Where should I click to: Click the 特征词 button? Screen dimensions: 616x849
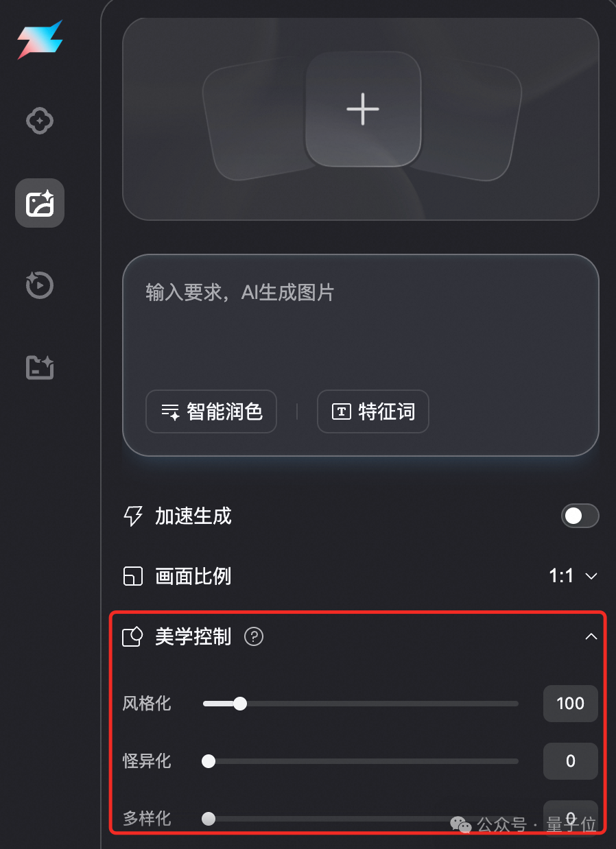(x=373, y=411)
